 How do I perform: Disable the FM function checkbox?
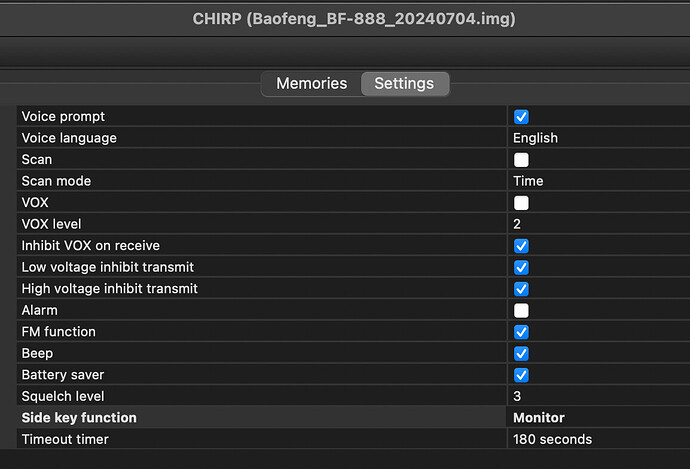pos(521,332)
